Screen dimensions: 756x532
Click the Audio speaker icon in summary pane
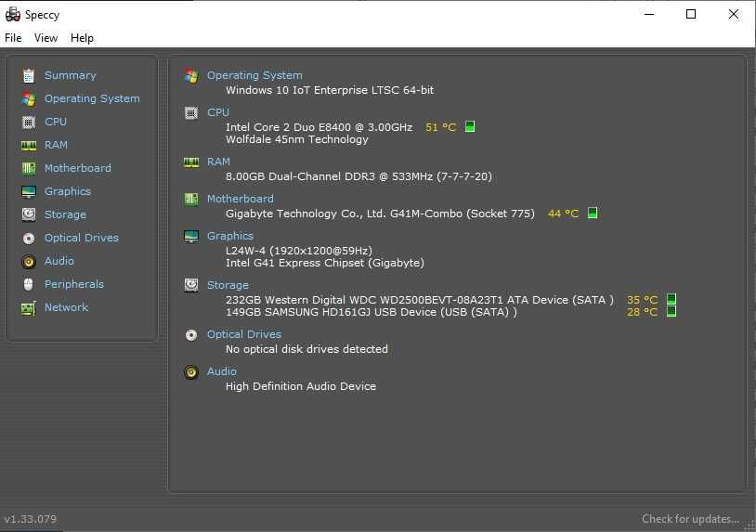191,372
